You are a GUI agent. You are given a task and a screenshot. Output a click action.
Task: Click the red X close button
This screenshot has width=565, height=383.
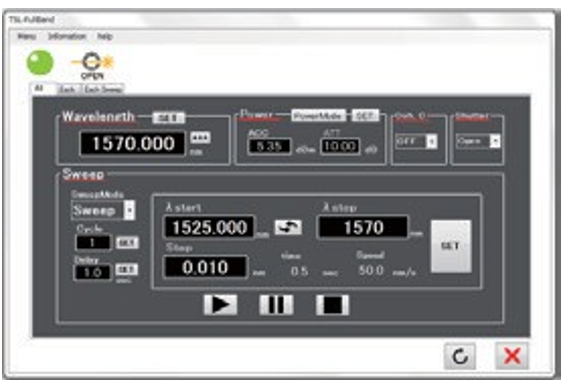[x=512, y=356]
